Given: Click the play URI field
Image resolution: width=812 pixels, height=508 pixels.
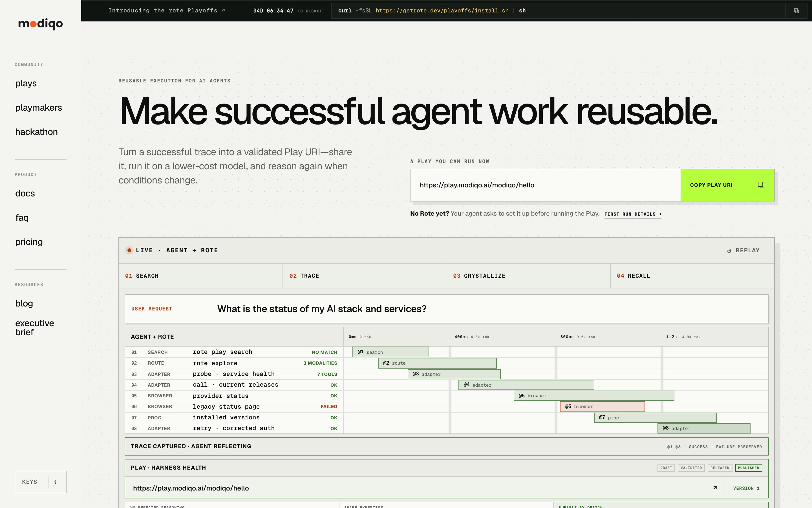Looking at the screenshot, I should [x=545, y=185].
